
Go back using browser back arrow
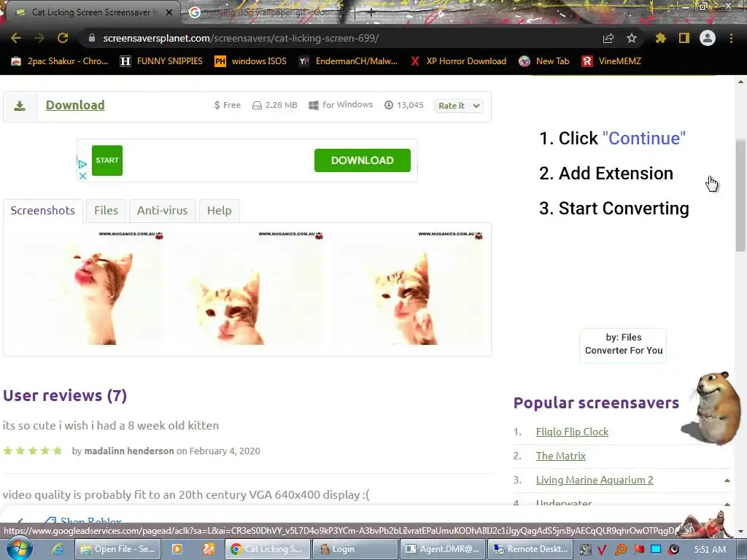tap(16, 38)
